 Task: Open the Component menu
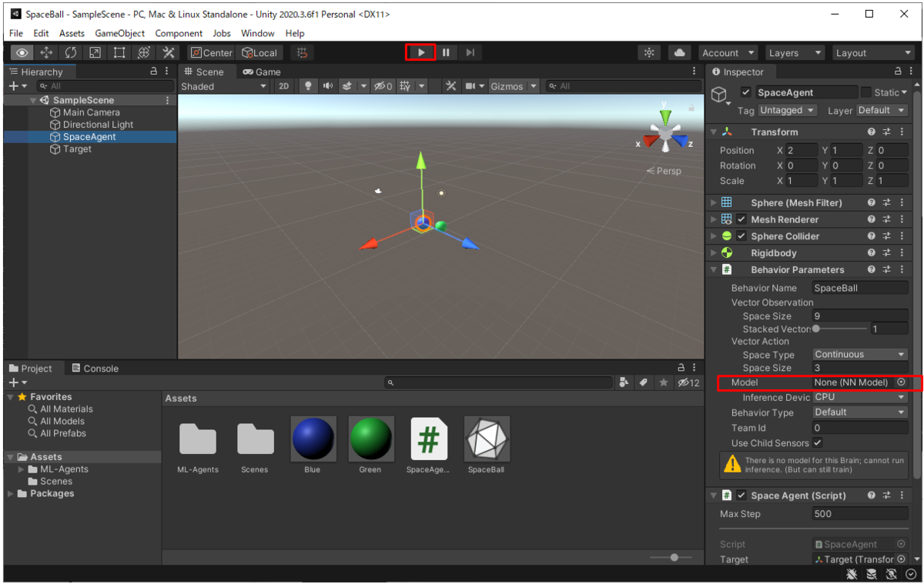pos(179,33)
